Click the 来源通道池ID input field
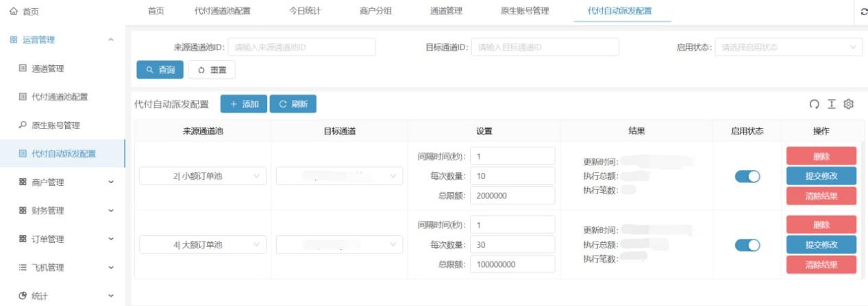Viewport: 868px width, 306px height. point(301,47)
